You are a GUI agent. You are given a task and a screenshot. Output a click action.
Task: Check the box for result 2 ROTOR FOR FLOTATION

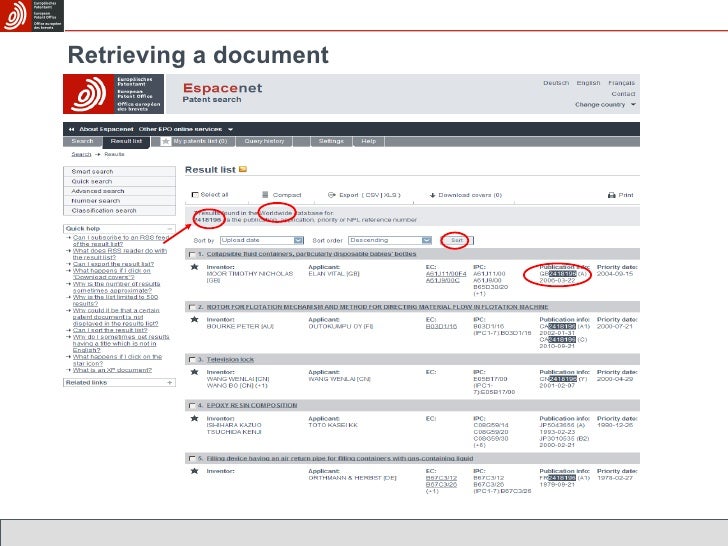point(192,307)
